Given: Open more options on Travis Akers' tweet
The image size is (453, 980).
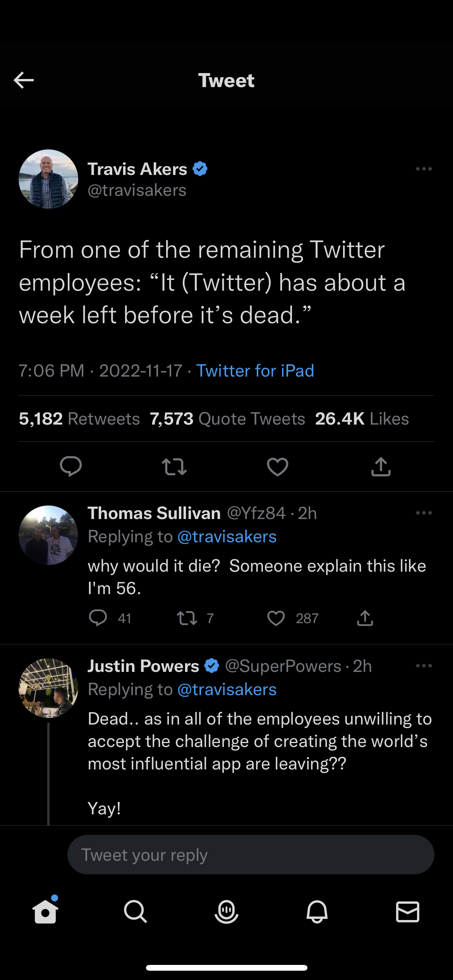Looking at the screenshot, I should point(424,169).
